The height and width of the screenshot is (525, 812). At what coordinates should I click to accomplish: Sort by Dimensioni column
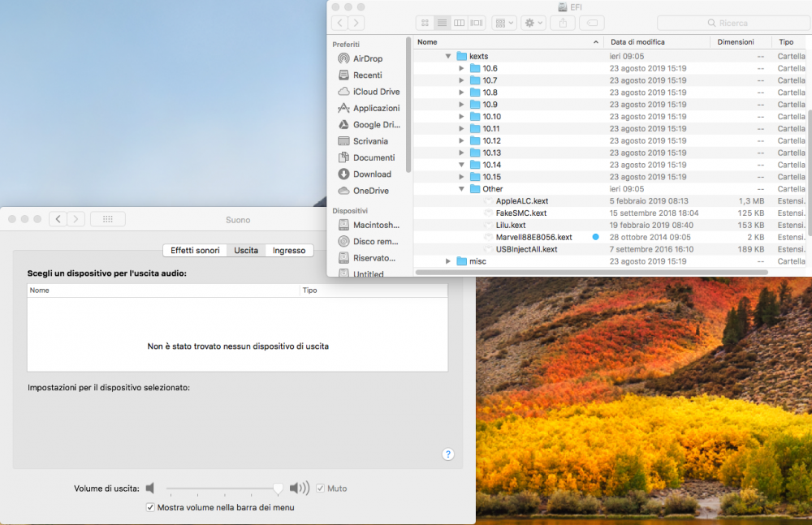tap(741, 42)
